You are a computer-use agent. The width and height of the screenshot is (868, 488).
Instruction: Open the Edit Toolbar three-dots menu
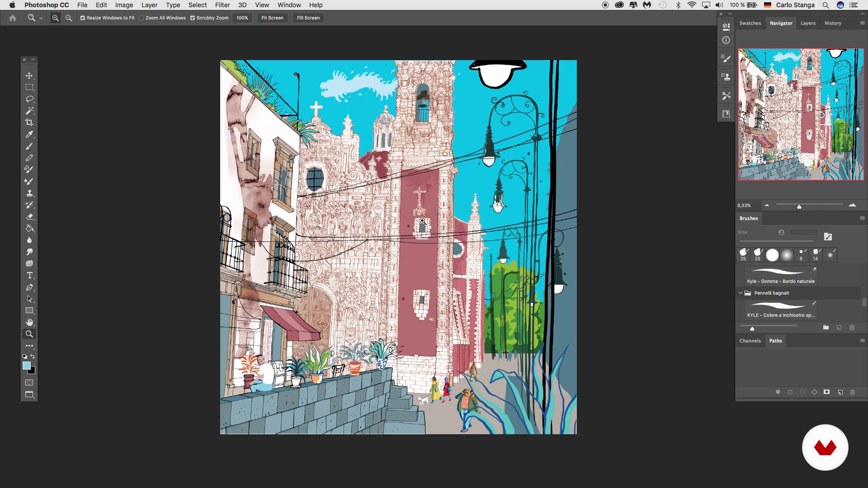(x=29, y=346)
